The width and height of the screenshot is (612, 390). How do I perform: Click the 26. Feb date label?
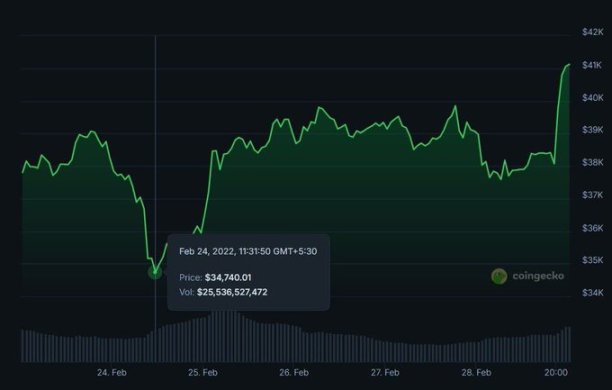[294, 372]
